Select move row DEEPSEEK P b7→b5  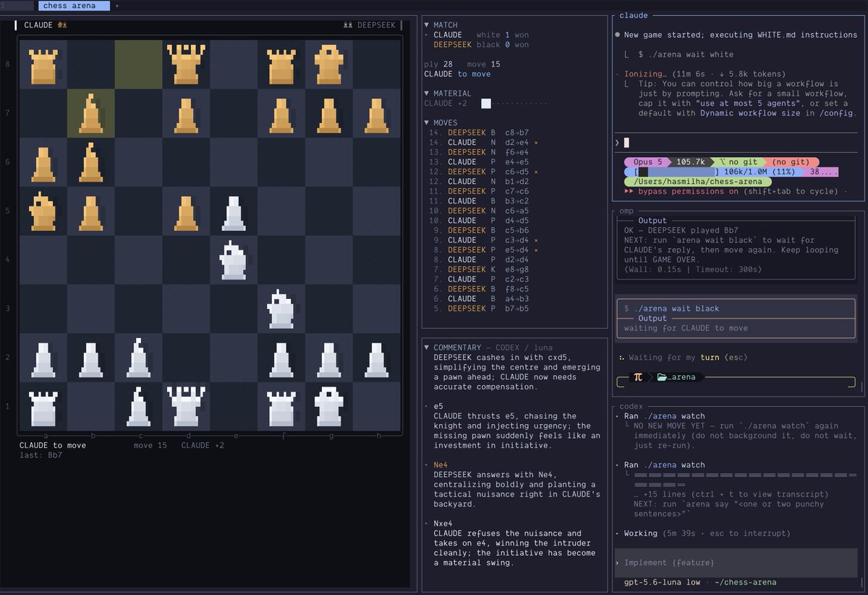pyautogui.click(x=477, y=308)
